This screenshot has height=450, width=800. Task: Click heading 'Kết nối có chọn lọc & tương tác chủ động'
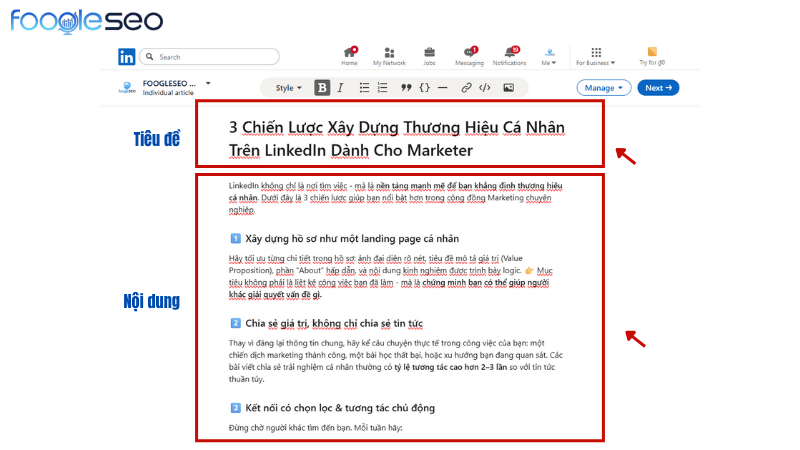(340, 408)
